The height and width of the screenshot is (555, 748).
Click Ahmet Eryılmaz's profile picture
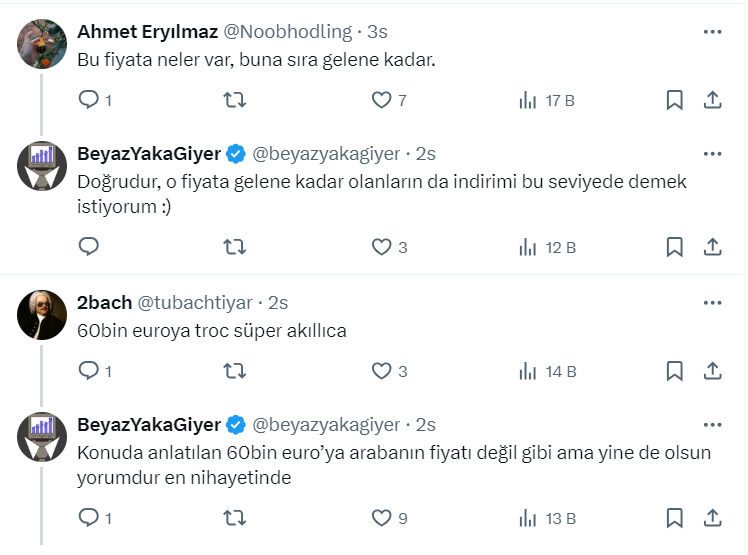[x=43, y=44]
